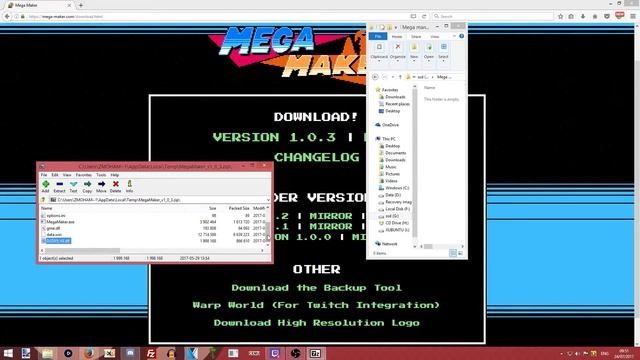This screenshot has width=640, height=360.
Task: Click the Copy icon in 7-Zip toolbar
Action: pyautogui.click(x=87, y=186)
